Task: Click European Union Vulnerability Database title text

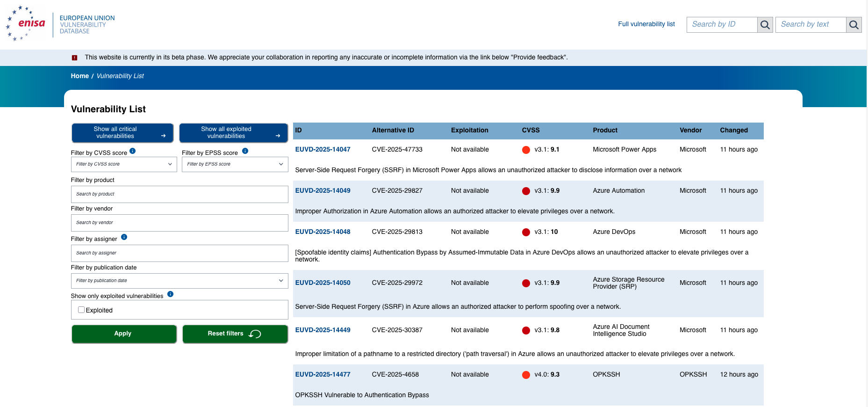Action: point(87,25)
